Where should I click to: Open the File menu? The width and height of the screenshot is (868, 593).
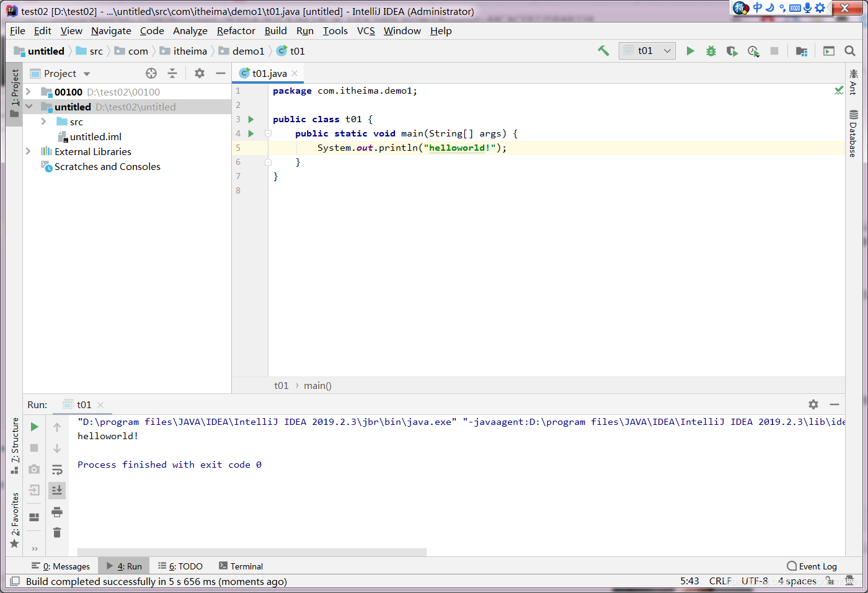(x=17, y=30)
